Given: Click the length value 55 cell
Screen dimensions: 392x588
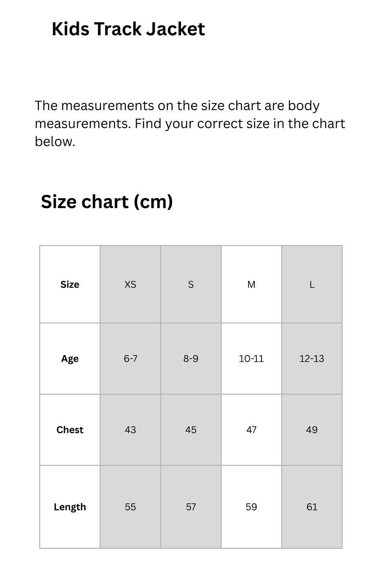Looking at the screenshot, I should point(130,507).
